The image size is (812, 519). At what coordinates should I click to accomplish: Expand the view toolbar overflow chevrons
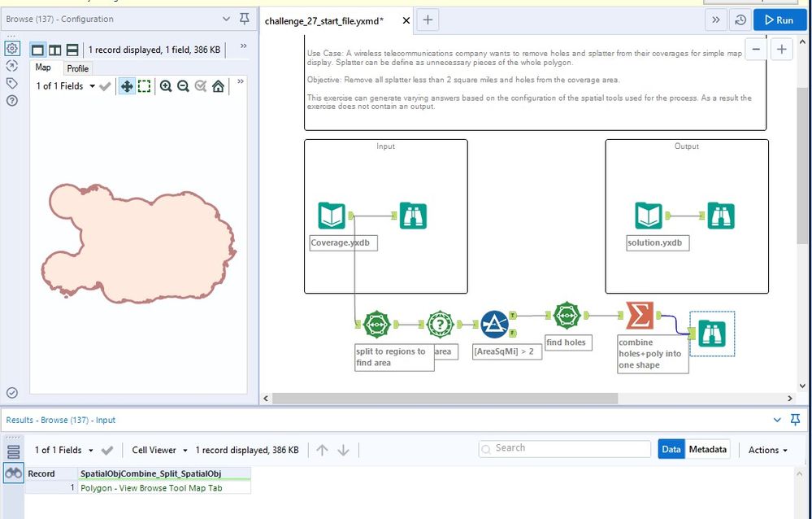pyautogui.click(x=243, y=46)
